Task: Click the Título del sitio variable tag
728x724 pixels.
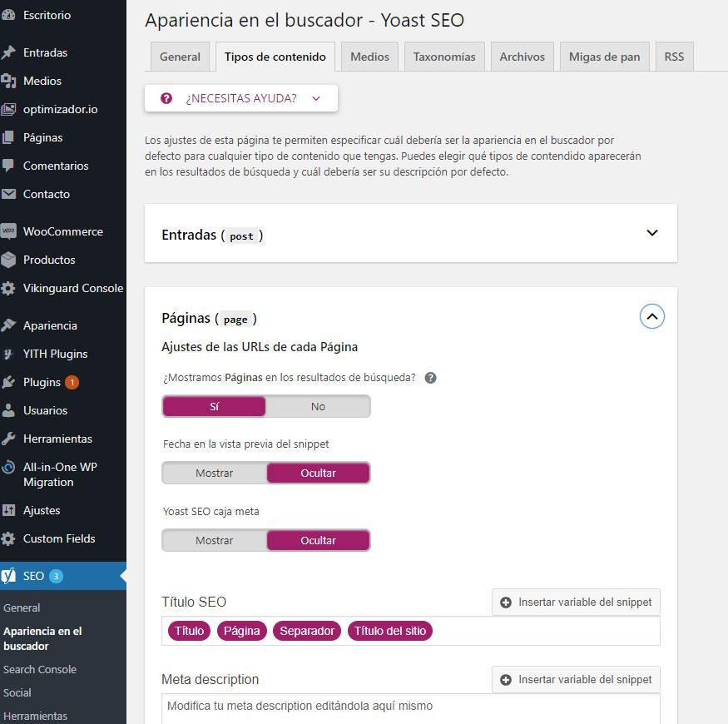Action: point(390,631)
